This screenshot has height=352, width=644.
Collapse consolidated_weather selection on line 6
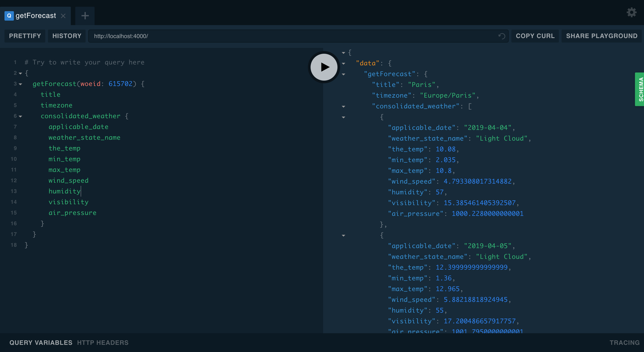pyautogui.click(x=20, y=116)
